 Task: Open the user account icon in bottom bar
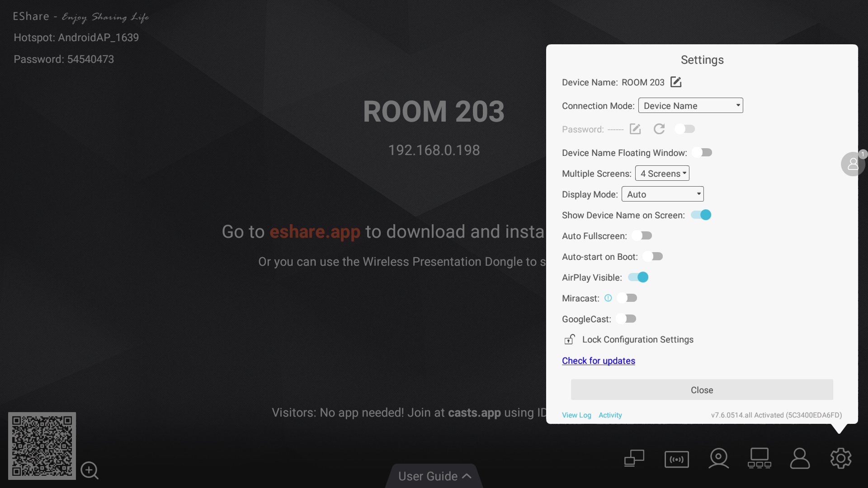click(x=800, y=459)
